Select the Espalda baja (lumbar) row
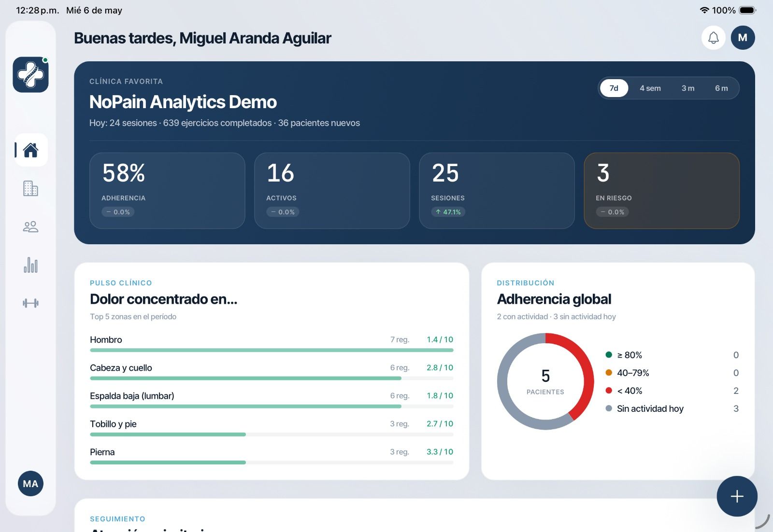The image size is (773, 532). [272, 400]
